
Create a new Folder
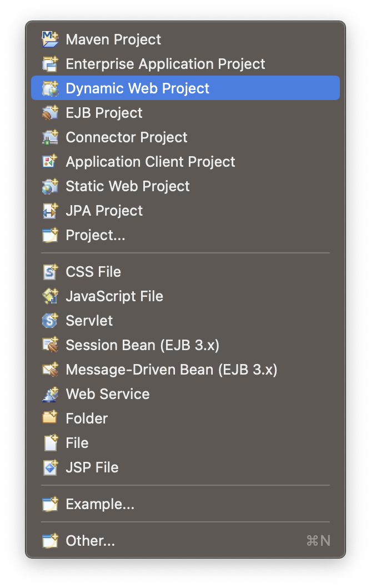pos(87,418)
